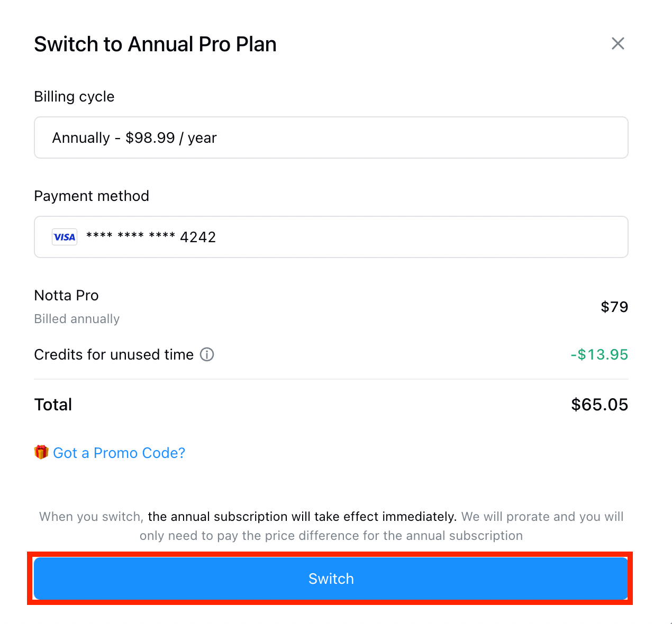The height and width of the screenshot is (624, 672).
Task: Close the Switch to Annual Pro Plan dialog
Action: point(617,43)
